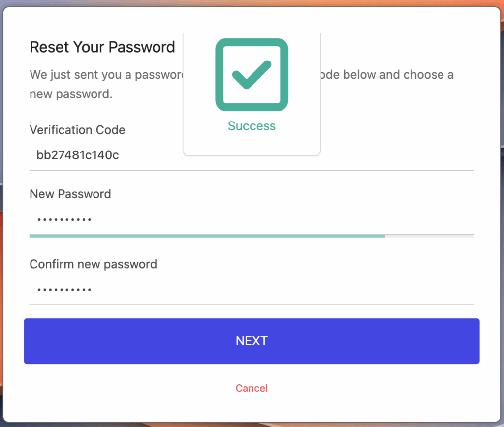The width and height of the screenshot is (504, 427).
Task: Click the New Password label
Action: [x=70, y=194]
